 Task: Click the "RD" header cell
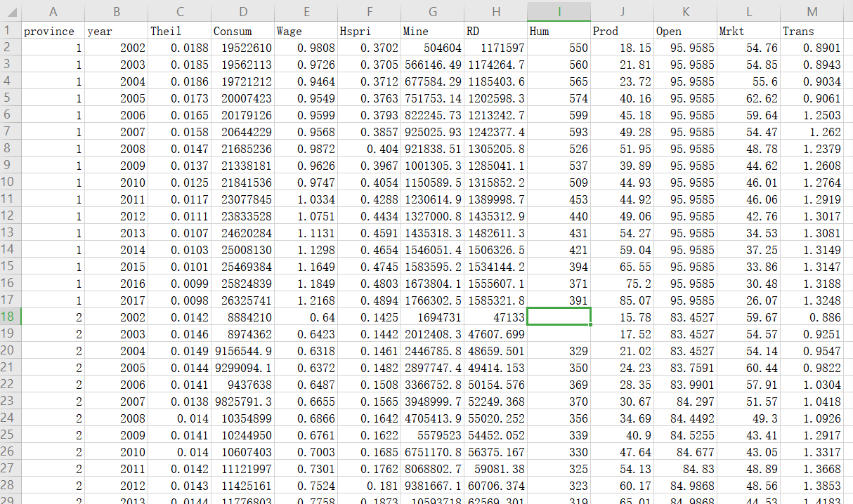pyautogui.click(x=496, y=31)
